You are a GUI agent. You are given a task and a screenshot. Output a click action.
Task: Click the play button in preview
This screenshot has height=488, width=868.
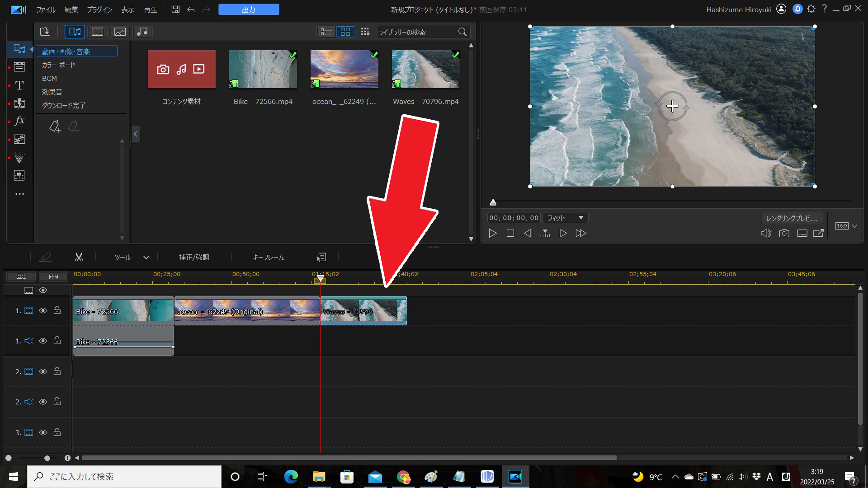click(493, 233)
